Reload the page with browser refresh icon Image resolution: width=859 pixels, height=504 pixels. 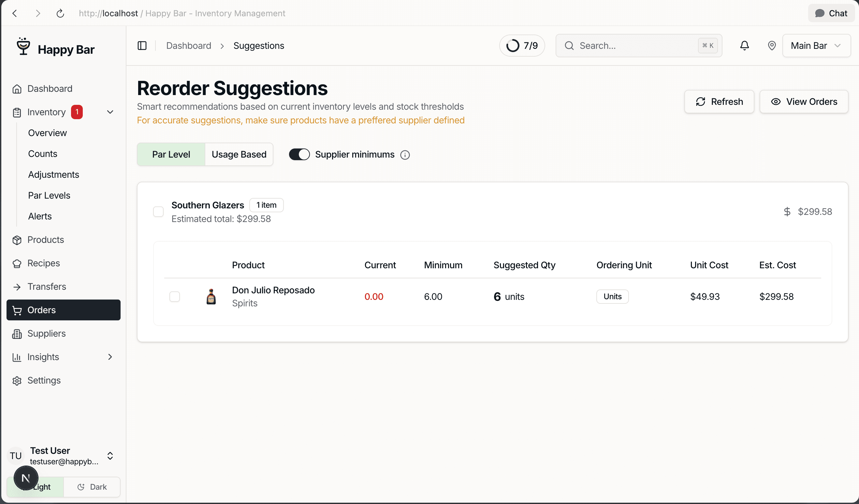pyautogui.click(x=60, y=13)
